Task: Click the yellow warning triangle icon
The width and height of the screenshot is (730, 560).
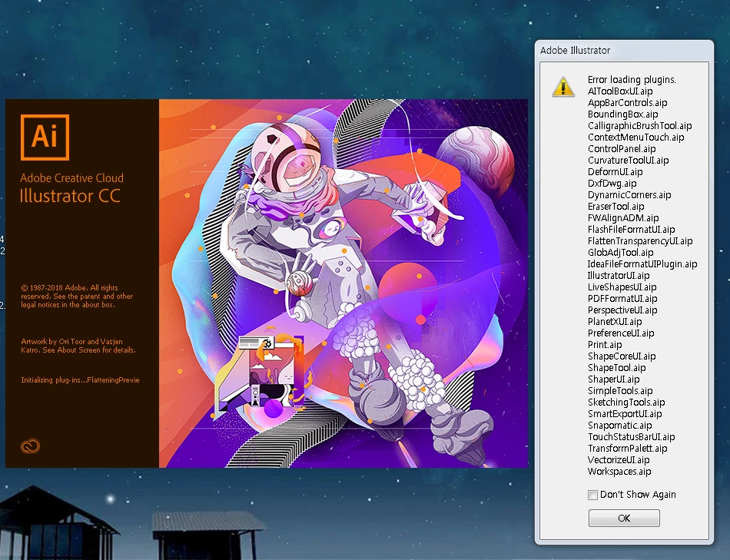Action: pyautogui.click(x=562, y=87)
